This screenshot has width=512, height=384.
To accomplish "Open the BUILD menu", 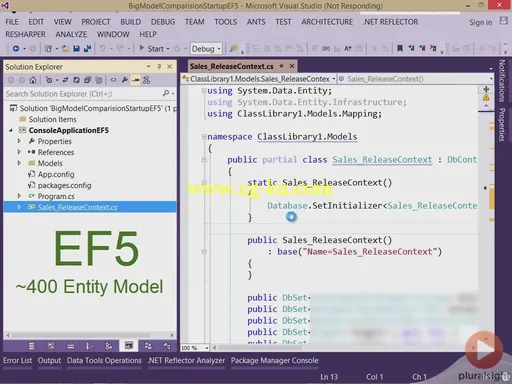I will tap(130, 22).
